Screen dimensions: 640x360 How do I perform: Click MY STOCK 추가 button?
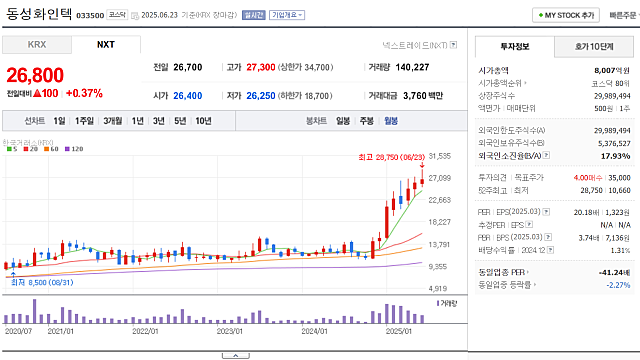[x=566, y=15]
